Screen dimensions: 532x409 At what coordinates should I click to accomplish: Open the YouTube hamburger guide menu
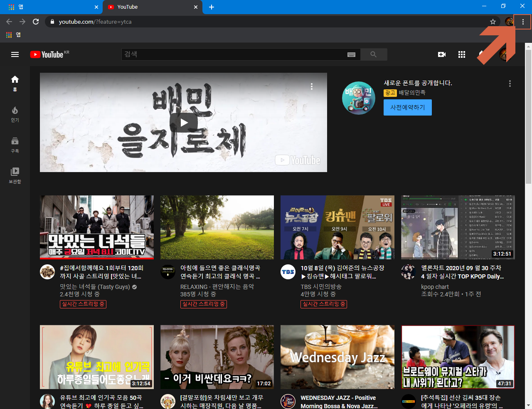pyautogui.click(x=15, y=54)
